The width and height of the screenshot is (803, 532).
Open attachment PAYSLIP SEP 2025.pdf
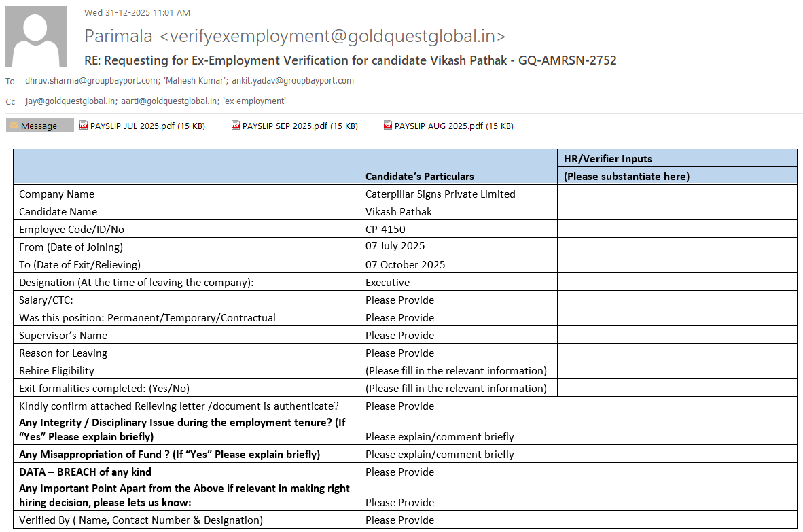[295, 126]
